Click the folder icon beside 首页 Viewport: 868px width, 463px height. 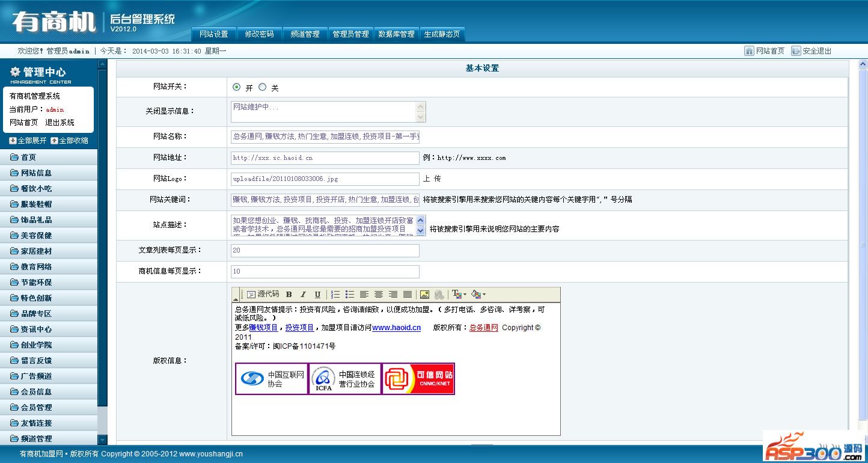pos(14,158)
